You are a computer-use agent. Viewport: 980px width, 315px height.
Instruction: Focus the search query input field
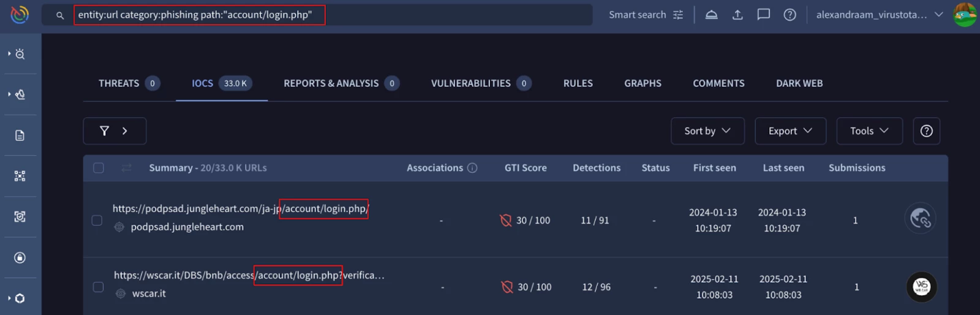click(x=317, y=15)
